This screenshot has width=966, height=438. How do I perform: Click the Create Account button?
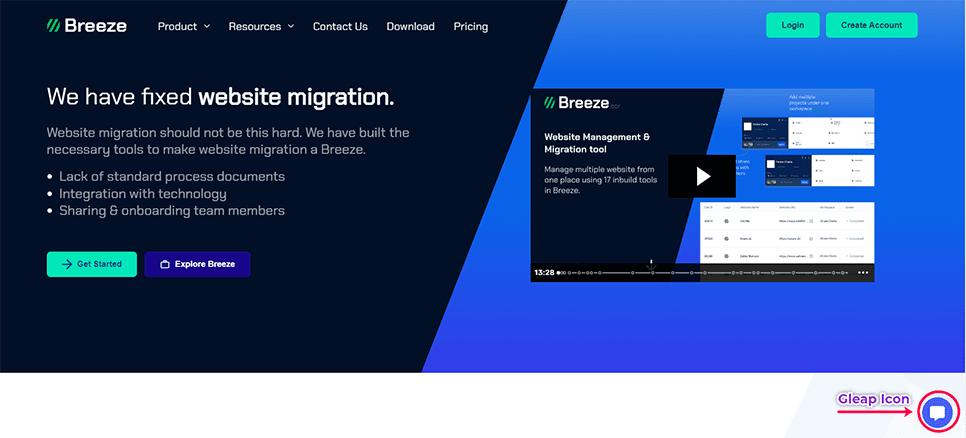(871, 25)
